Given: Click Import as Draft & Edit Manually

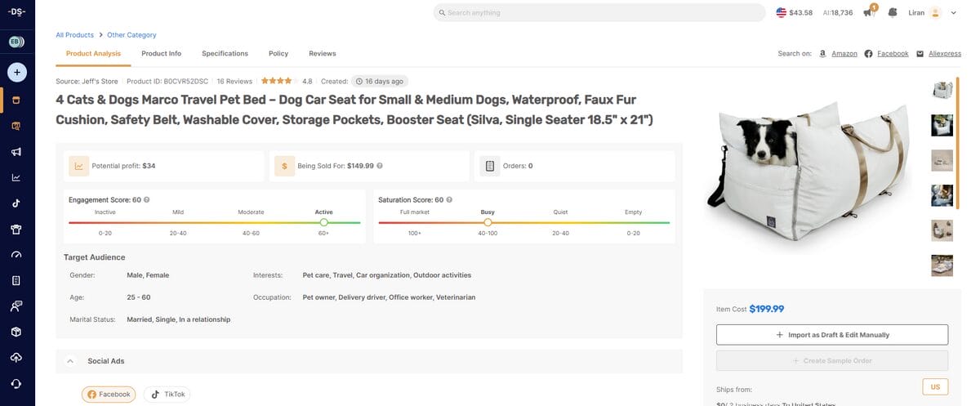Looking at the screenshot, I should 832,335.
